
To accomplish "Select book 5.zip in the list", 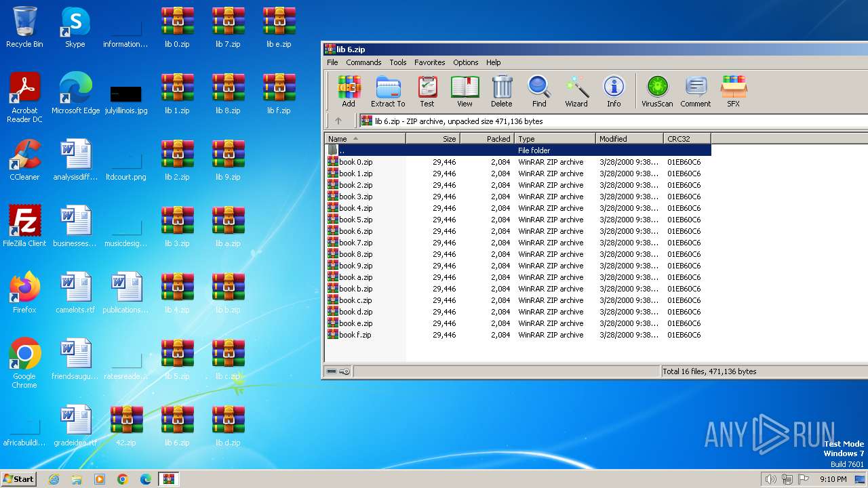I will click(x=518, y=220).
